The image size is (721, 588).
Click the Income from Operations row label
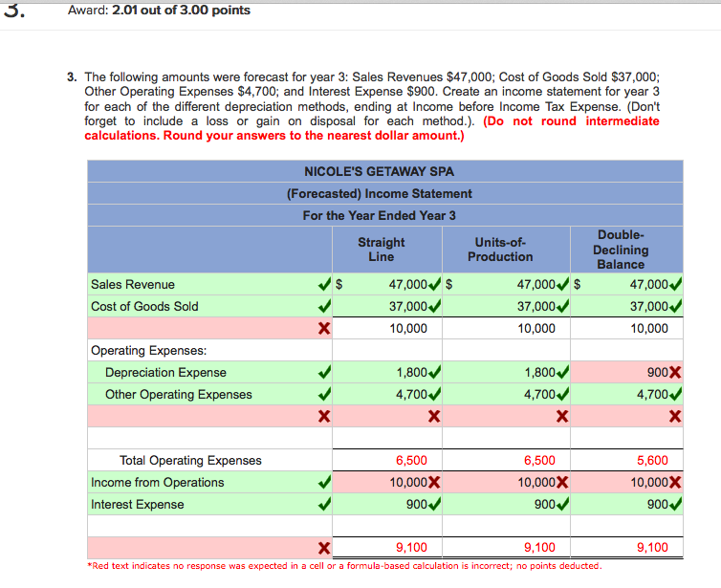click(x=157, y=482)
